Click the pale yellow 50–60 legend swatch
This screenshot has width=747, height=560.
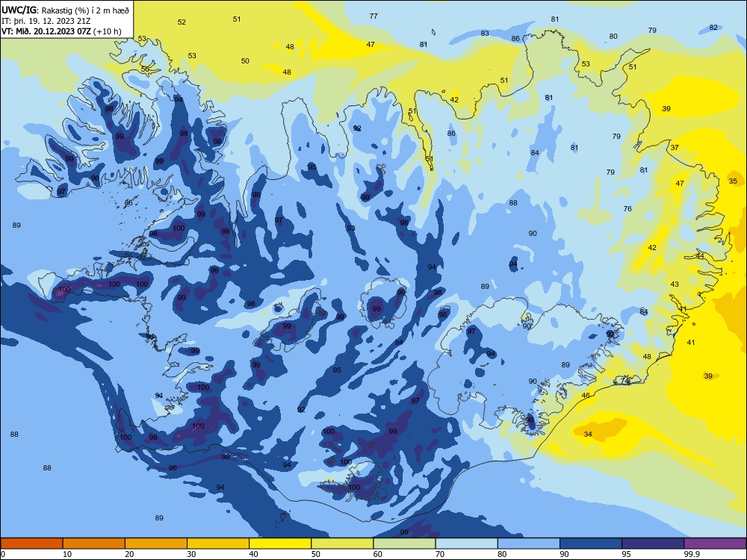(342, 544)
